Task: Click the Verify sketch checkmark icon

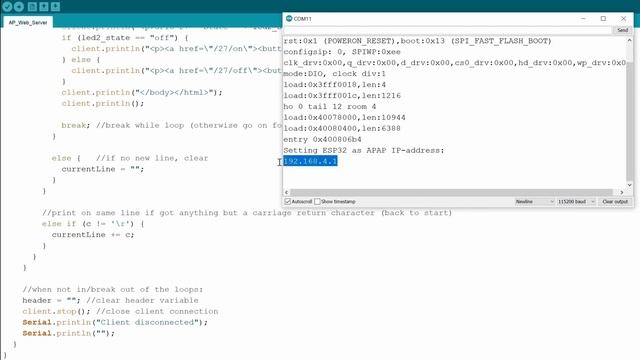Action: [7, 7]
